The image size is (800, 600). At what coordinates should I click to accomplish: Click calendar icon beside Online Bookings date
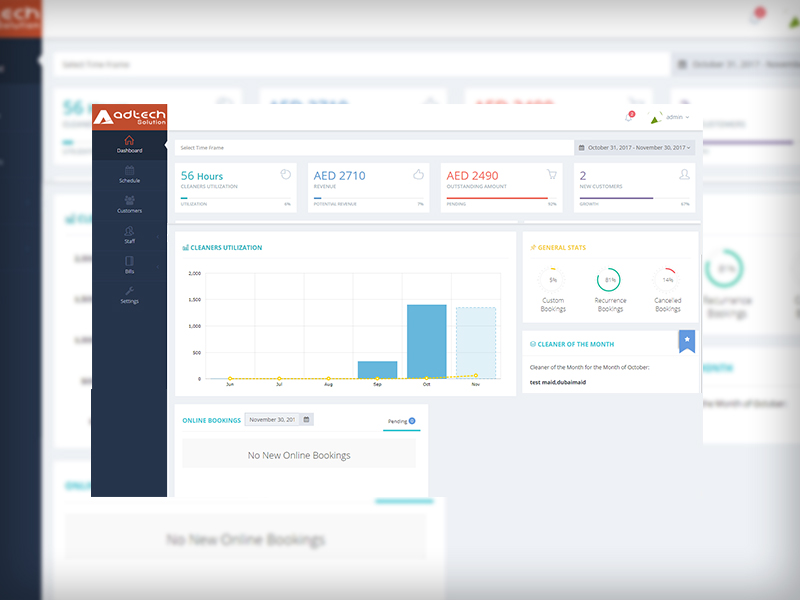pyautogui.click(x=306, y=420)
